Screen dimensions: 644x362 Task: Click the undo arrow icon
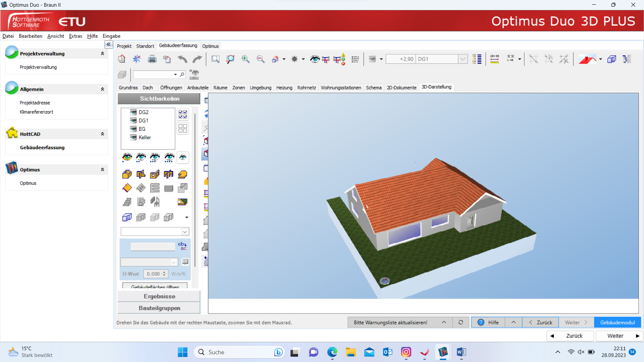pos(182,59)
